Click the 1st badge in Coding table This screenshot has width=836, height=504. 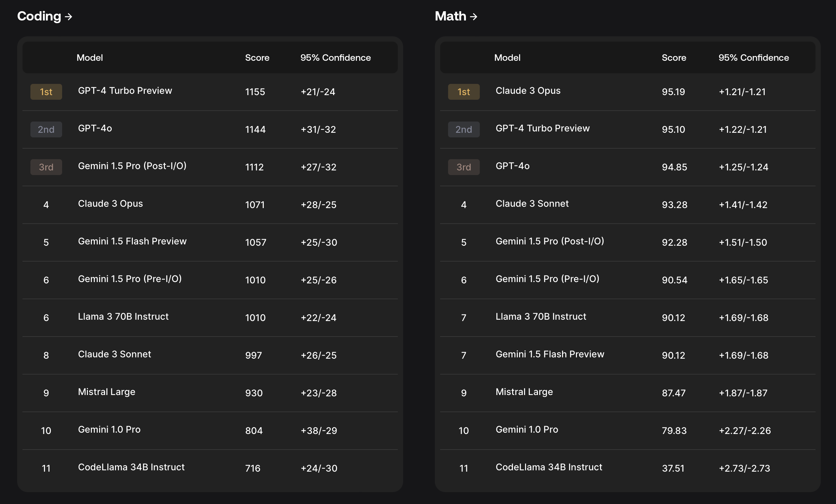[46, 92]
